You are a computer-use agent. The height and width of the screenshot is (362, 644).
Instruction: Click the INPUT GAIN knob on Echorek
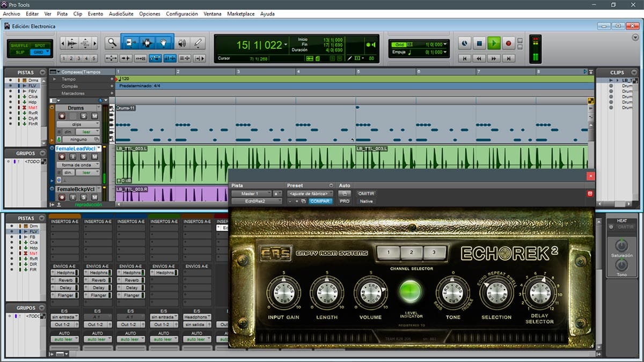pos(283,292)
